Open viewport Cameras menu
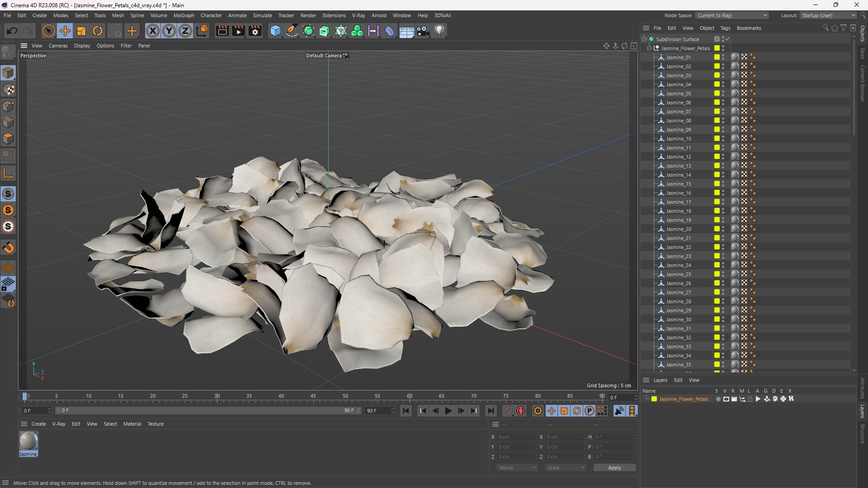The width and height of the screenshot is (868, 488). (58, 46)
